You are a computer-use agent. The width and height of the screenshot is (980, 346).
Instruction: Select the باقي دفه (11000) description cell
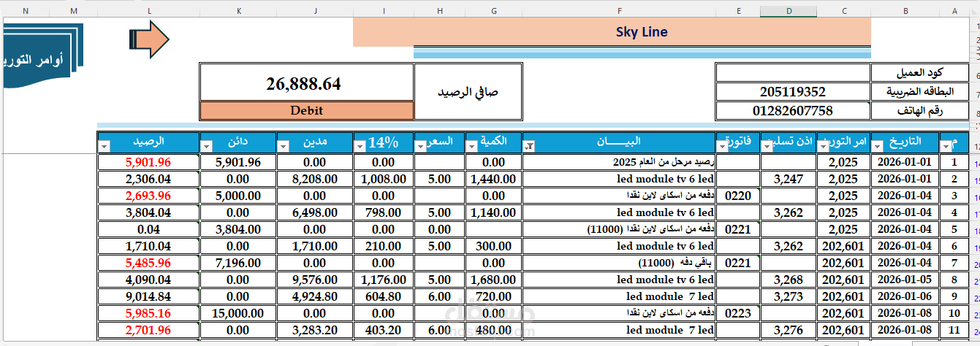620,263
